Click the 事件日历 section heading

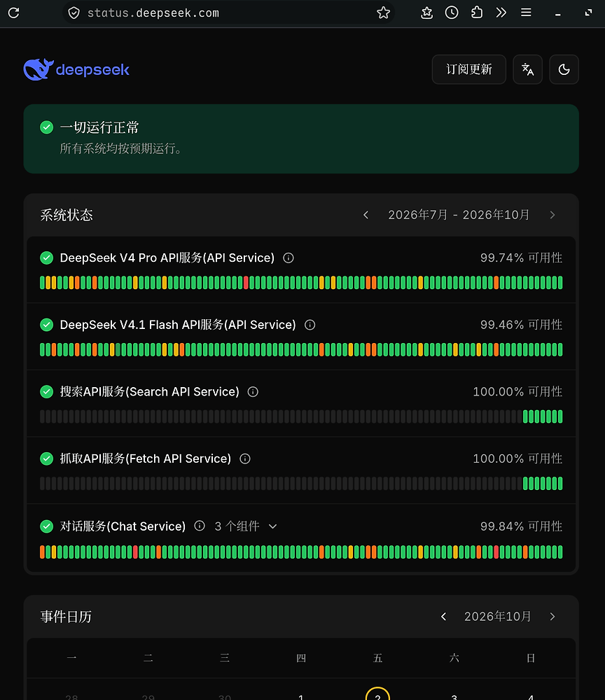coord(66,617)
